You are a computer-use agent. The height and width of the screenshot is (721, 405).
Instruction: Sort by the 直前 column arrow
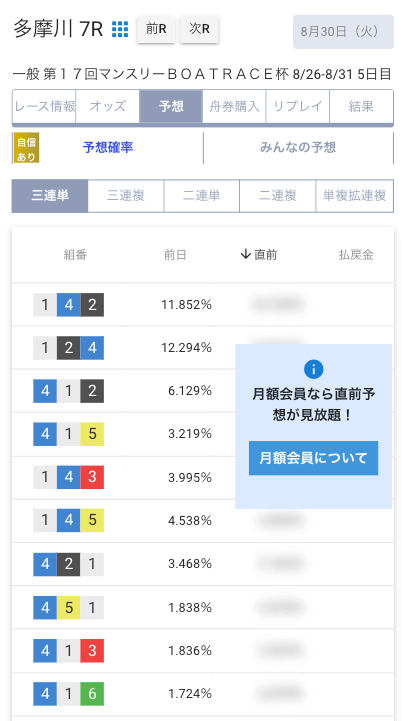coord(245,254)
